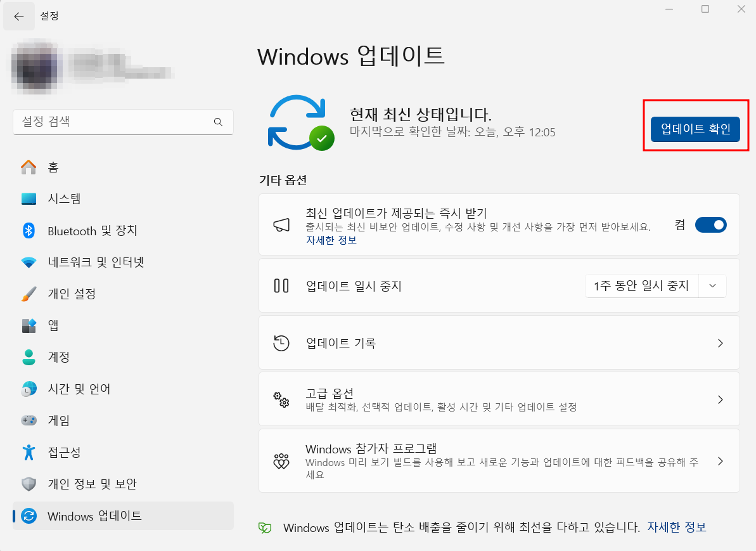Select Windows 업데이트 sidebar item
756x551 pixels.
(123, 515)
